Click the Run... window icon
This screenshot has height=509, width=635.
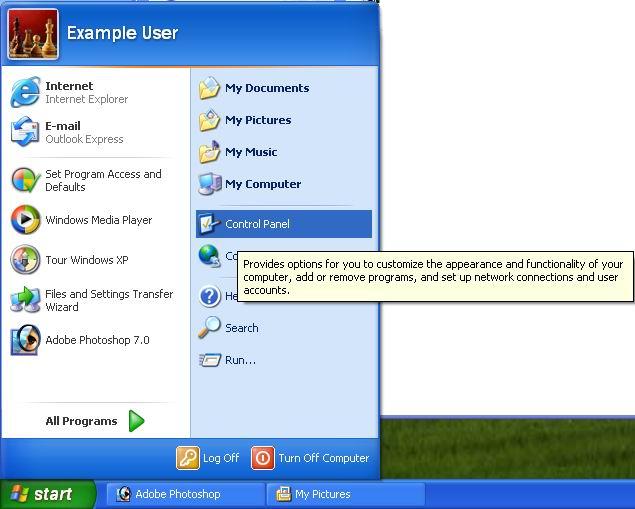click(210, 360)
